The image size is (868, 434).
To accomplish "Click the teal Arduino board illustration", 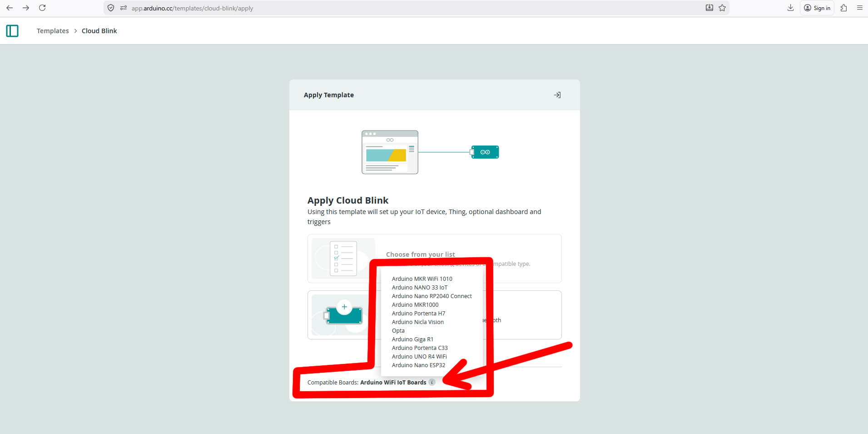I will tap(484, 152).
